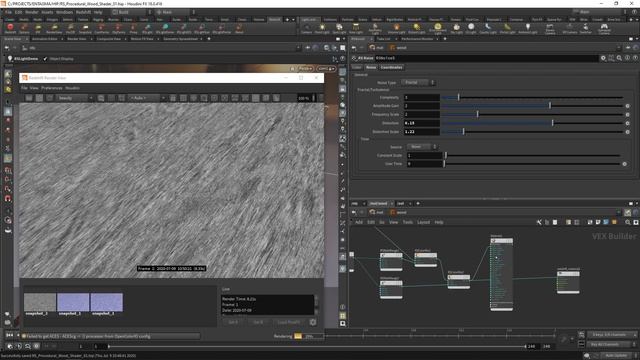
Task: Toggle pin on network editor pane
Action: coord(628,212)
